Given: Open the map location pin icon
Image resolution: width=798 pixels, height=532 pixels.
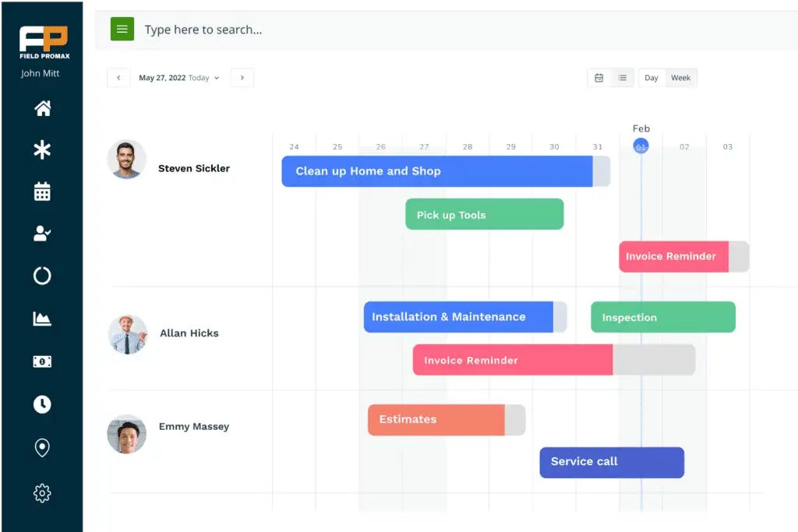Looking at the screenshot, I should (42, 448).
